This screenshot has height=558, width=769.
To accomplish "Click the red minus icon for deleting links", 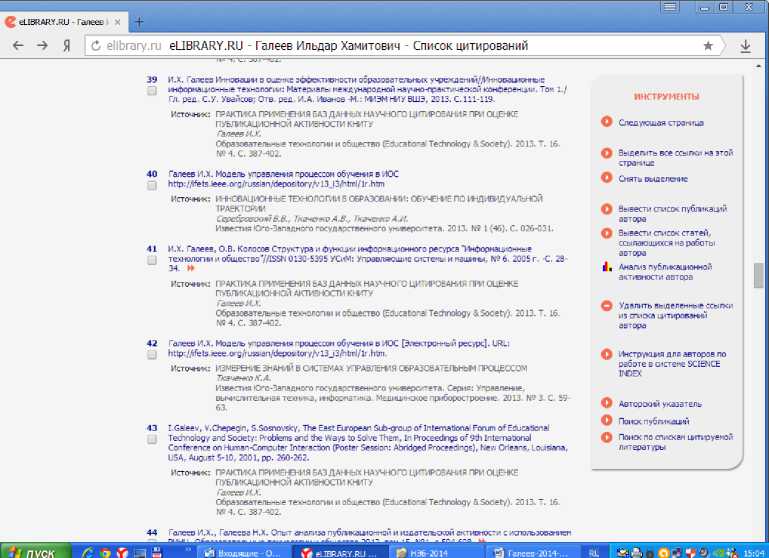I will (x=606, y=305).
